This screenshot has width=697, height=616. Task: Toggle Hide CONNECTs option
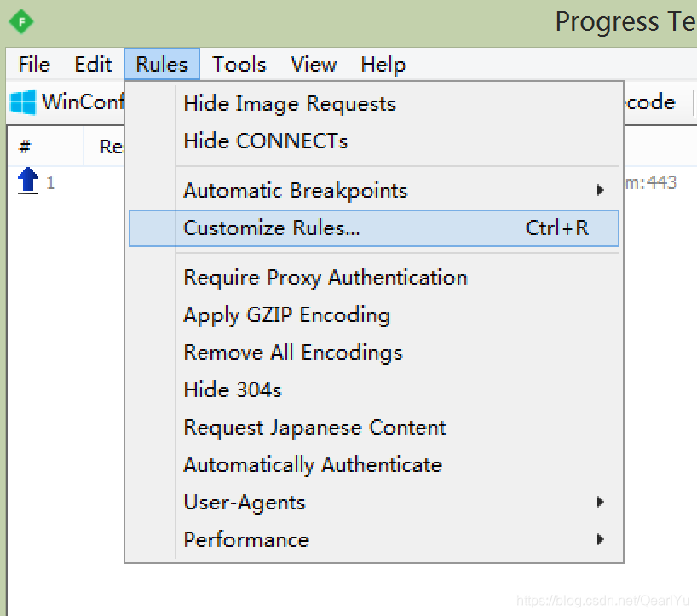[374, 141]
